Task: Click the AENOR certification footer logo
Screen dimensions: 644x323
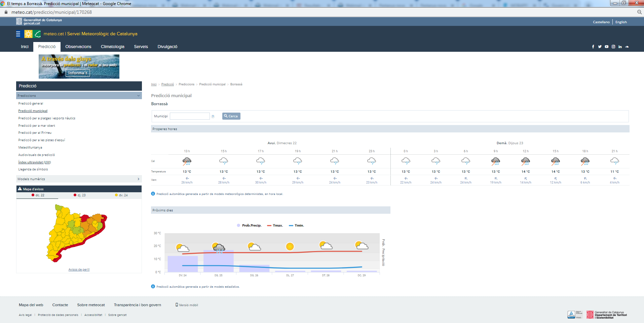Action: point(575,315)
